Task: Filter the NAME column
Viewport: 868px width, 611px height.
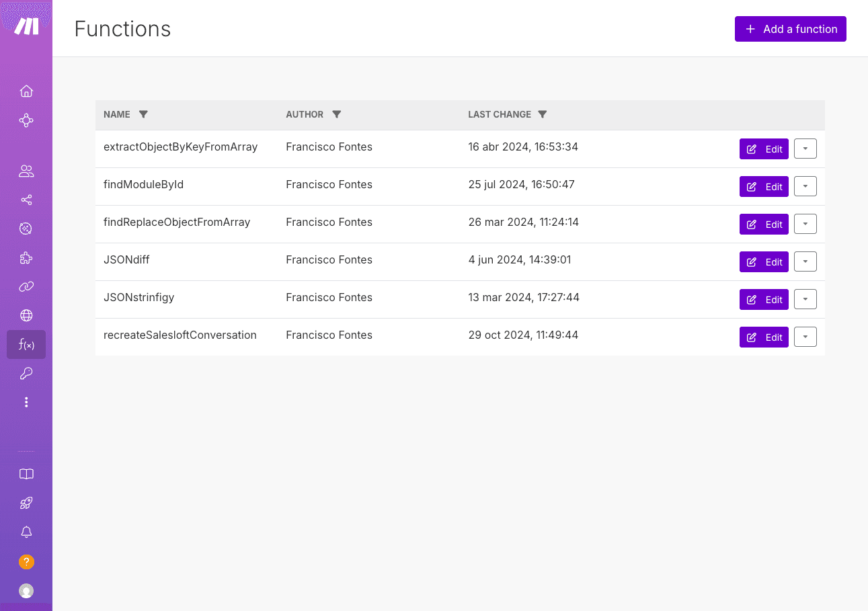Action: [x=143, y=114]
